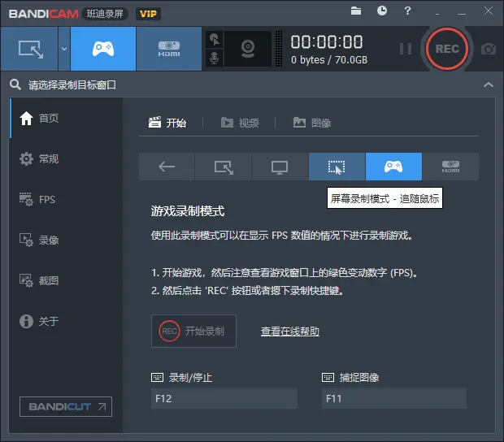Capture screenshot with camera icon
The height and width of the screenshot is (442, 504).
click(489, 49)
